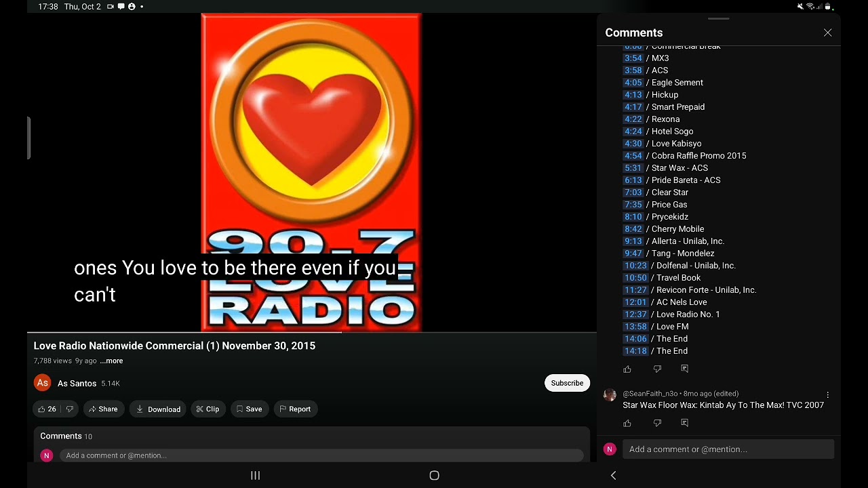Tap the Android back button

(x=613, y=476)
